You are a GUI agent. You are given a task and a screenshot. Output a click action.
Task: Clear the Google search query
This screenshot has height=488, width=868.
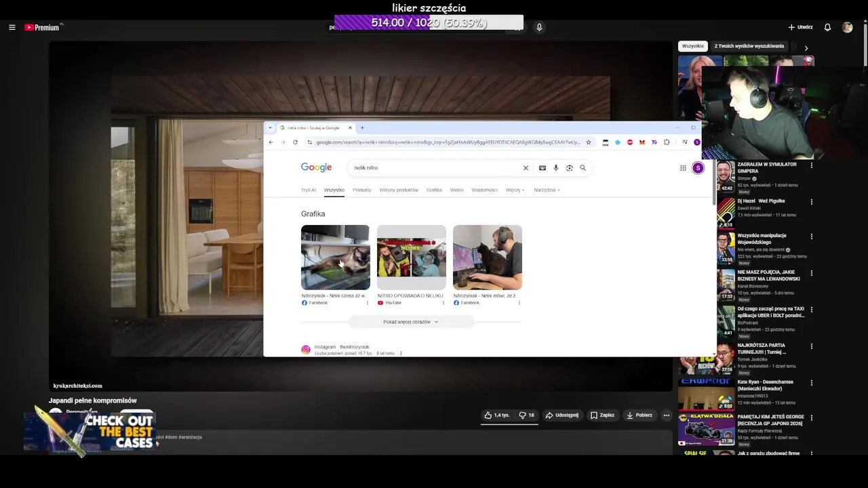pos(525,168)
